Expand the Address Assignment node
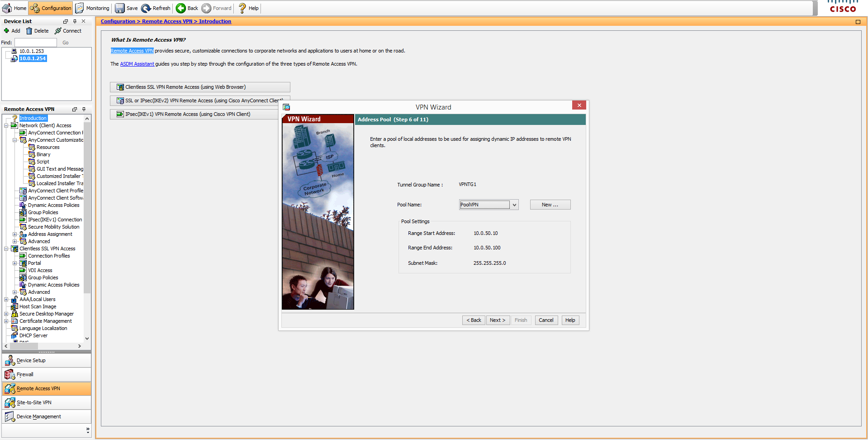Viewport: 868px width, 440px height. 14,234
